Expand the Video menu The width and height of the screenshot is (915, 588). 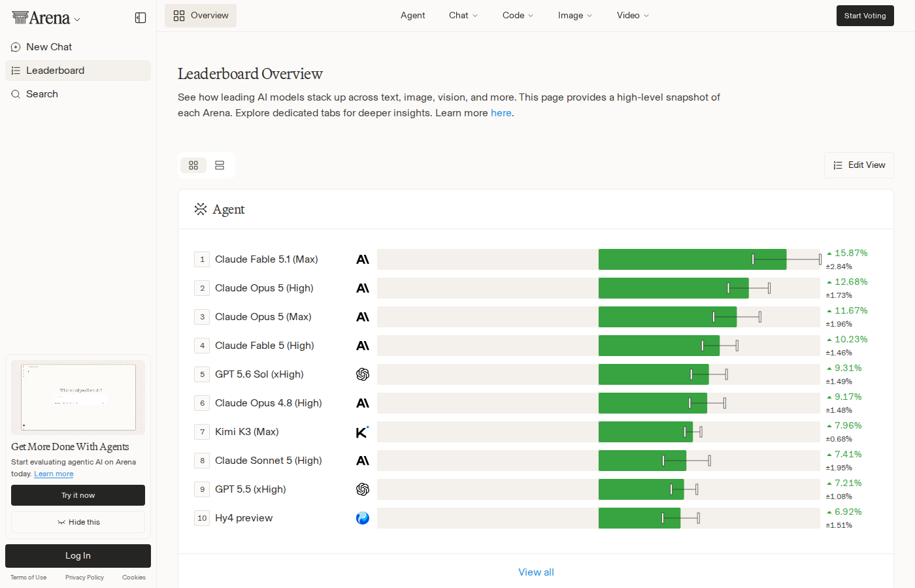coord(633,16)
